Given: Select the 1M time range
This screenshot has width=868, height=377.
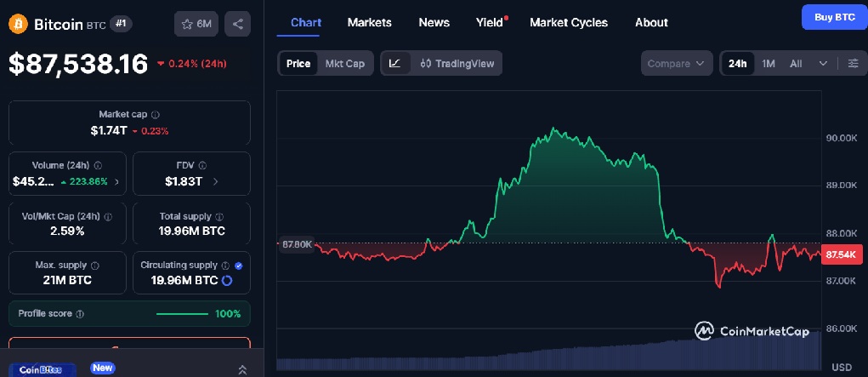Looking at the screenshot, I should tap(769, 63).
